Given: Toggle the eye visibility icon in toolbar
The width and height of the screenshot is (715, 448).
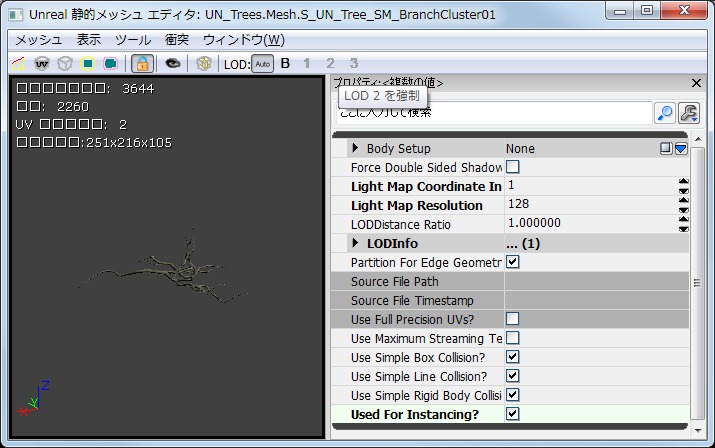Looking at the screenshot, I should point(173,63).
